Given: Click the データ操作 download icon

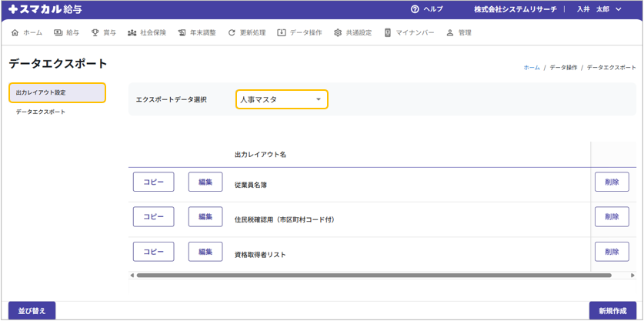Looking at the screenshot, I should pyautogui.click(x=282, y=33).
